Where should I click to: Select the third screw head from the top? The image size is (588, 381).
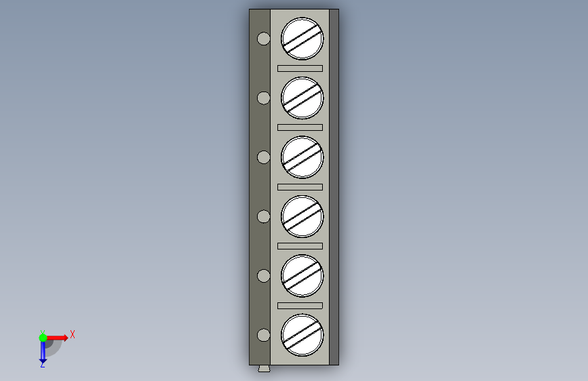tap(302, 157)
